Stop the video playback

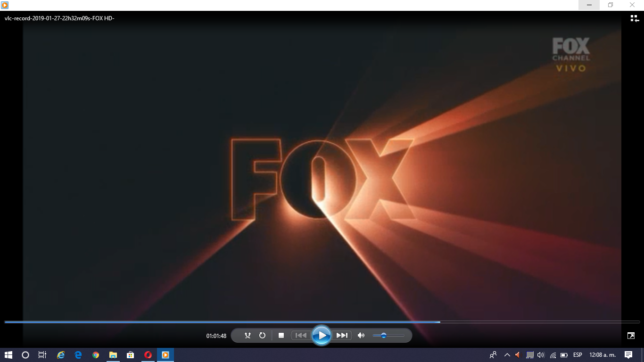pos(281,336)
